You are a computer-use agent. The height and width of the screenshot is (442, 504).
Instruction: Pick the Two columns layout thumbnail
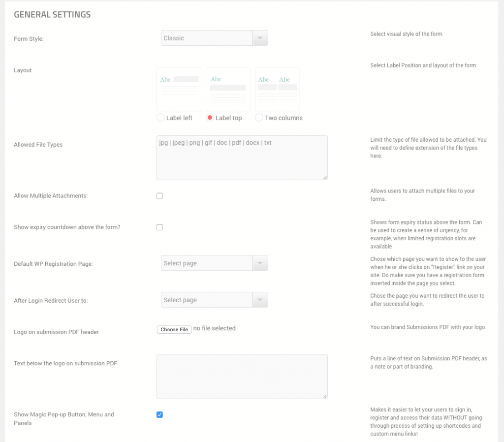point(277,90)
